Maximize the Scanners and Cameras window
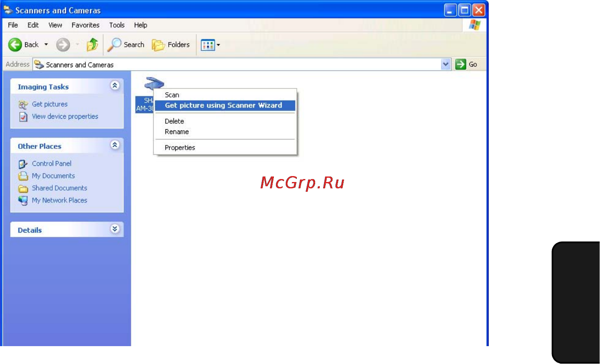The image size is (600, 364). coord(465,10)
